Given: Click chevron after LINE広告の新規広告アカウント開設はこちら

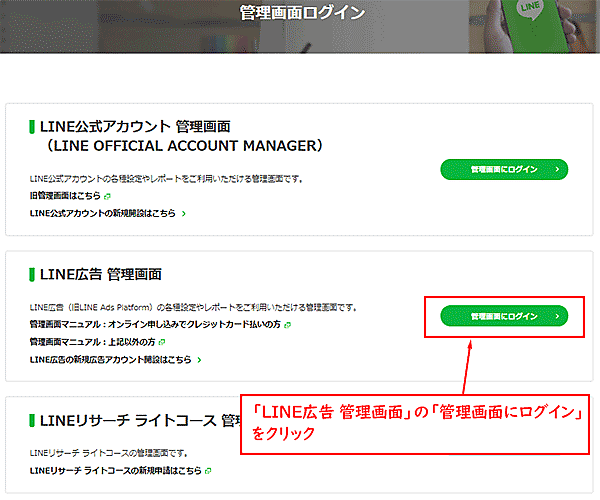Looking at the screenshot, I should pos(199,360).
